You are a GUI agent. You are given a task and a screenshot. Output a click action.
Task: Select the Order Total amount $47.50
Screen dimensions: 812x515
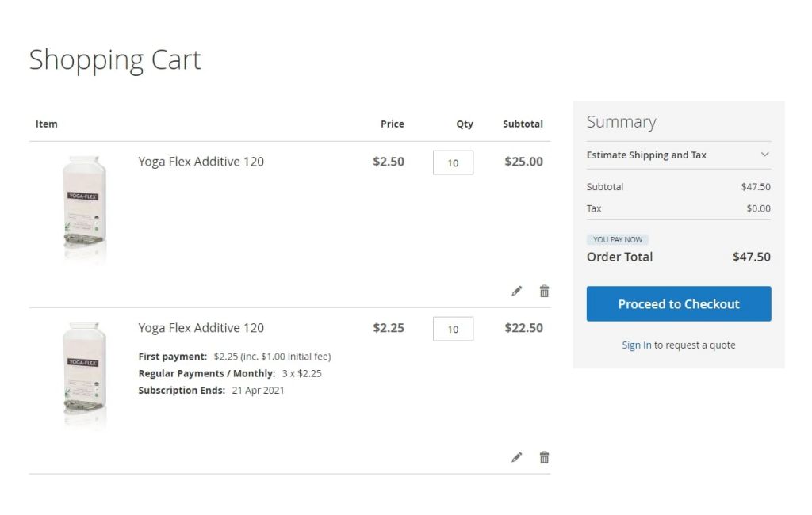click(752, 257)
